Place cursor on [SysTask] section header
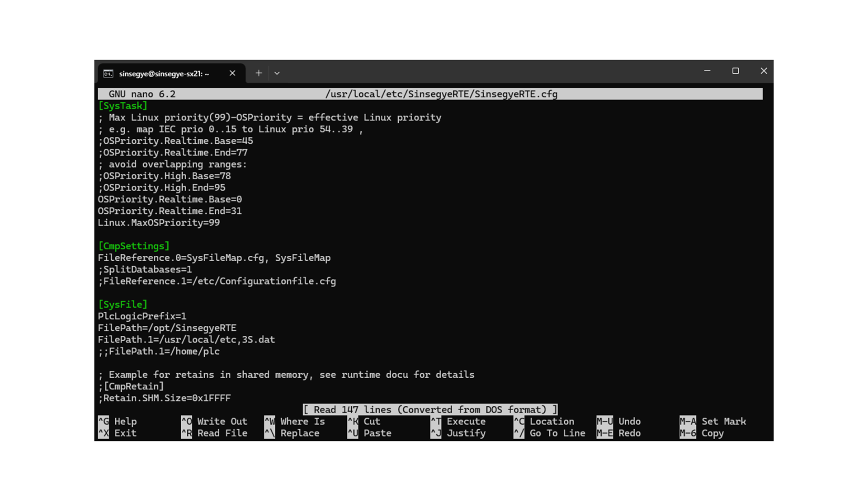 tap(123, 106)
